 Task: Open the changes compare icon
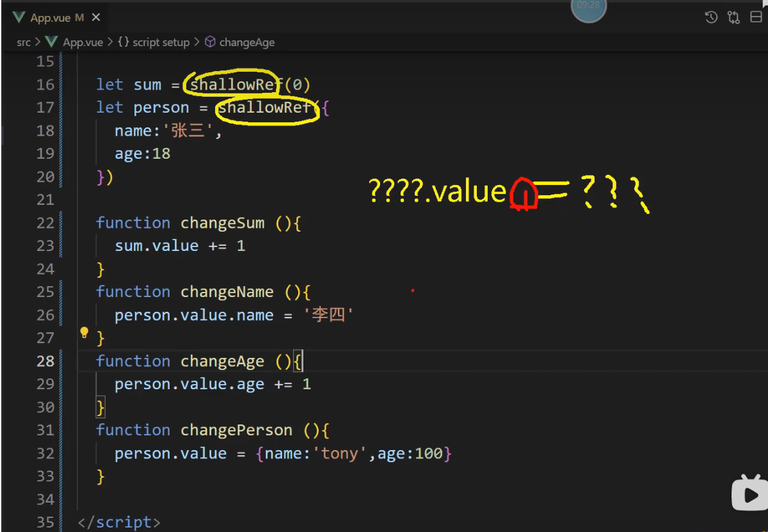coord(733,17)
